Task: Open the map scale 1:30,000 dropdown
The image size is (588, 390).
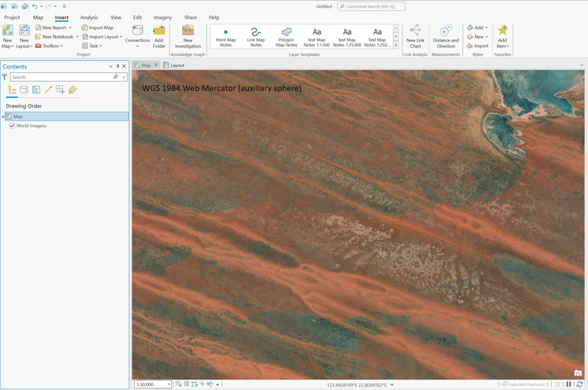Action: [168, 385]
